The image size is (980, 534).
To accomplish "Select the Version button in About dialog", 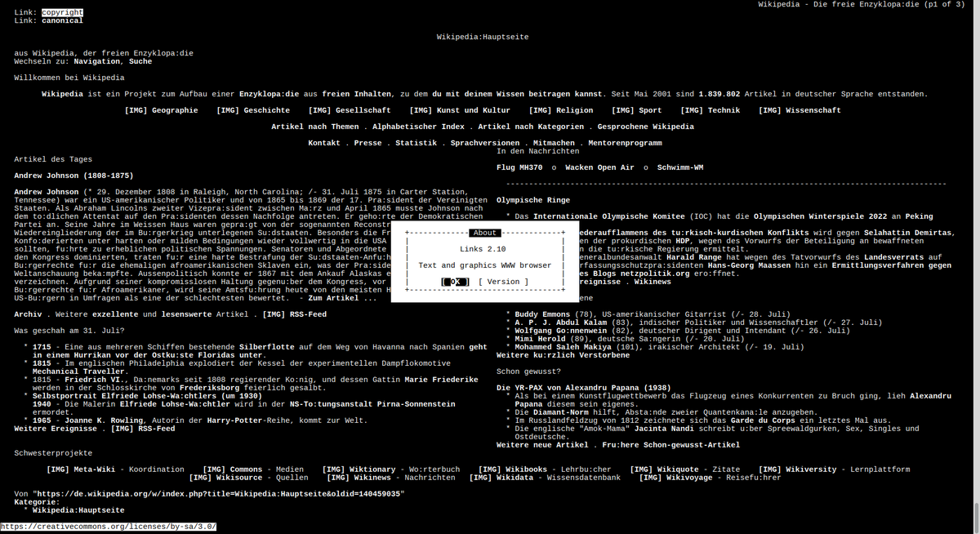I will (x=503, y=282).
